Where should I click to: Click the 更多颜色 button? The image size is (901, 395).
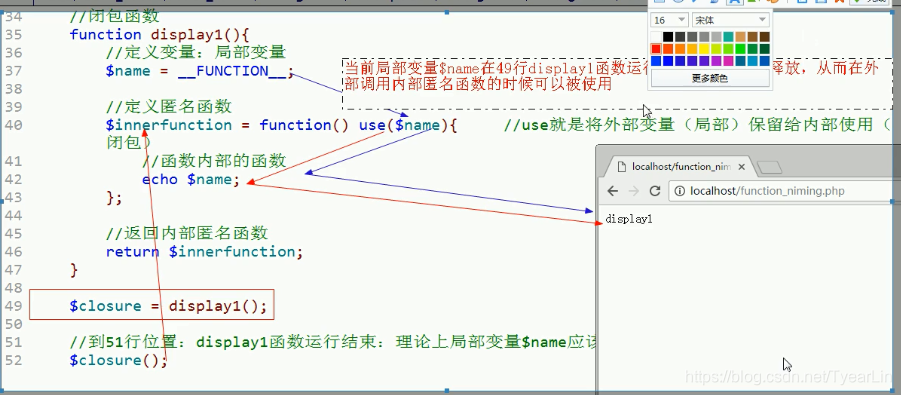pyautogui.click(x=710, y=78)
